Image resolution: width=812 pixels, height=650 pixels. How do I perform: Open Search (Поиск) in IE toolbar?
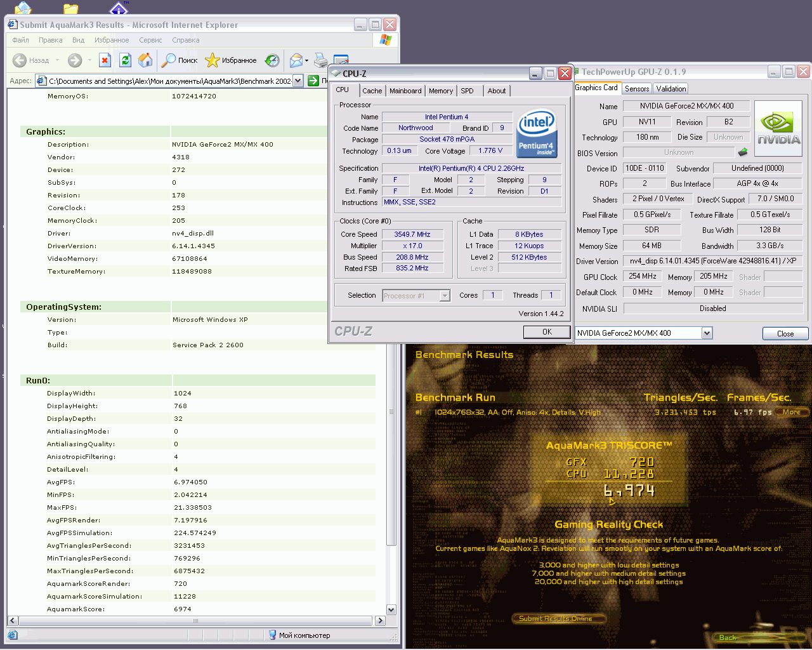(180, 60)
